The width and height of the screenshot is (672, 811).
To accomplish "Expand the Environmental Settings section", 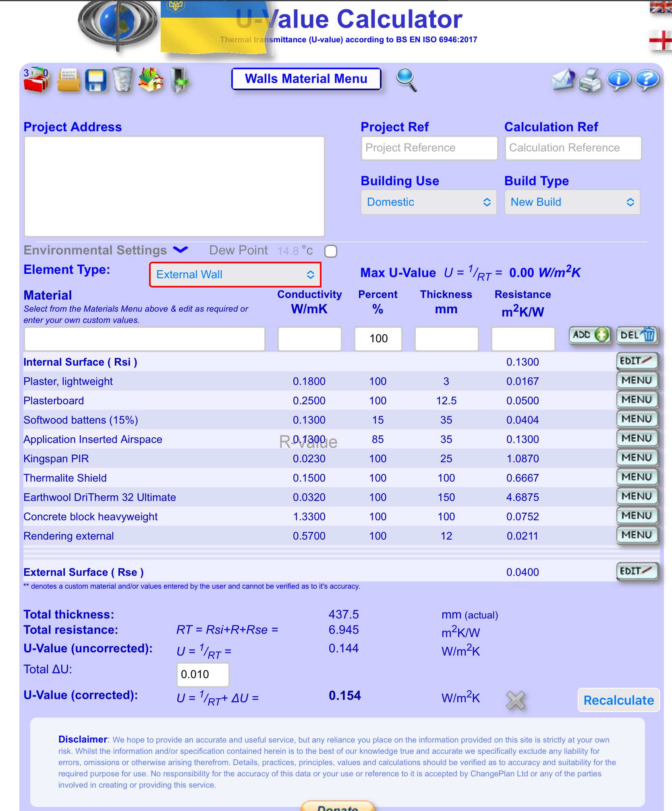I will [180, 250].
